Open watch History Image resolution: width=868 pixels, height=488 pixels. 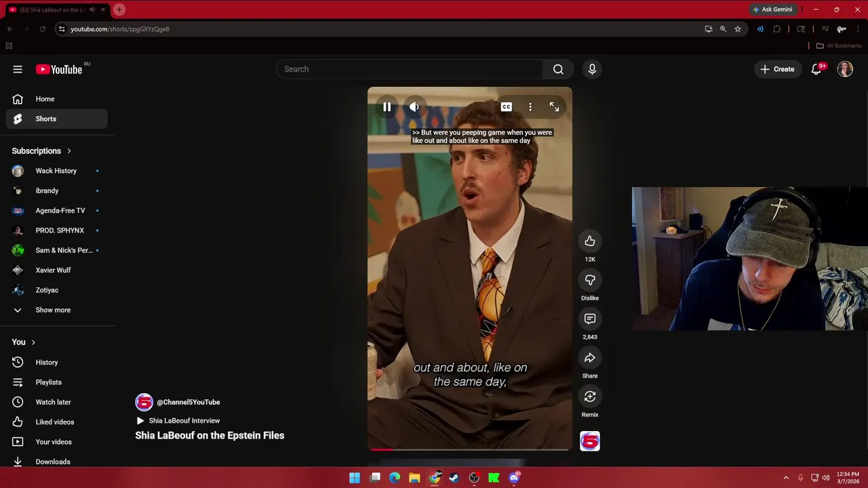click(57, 363)
